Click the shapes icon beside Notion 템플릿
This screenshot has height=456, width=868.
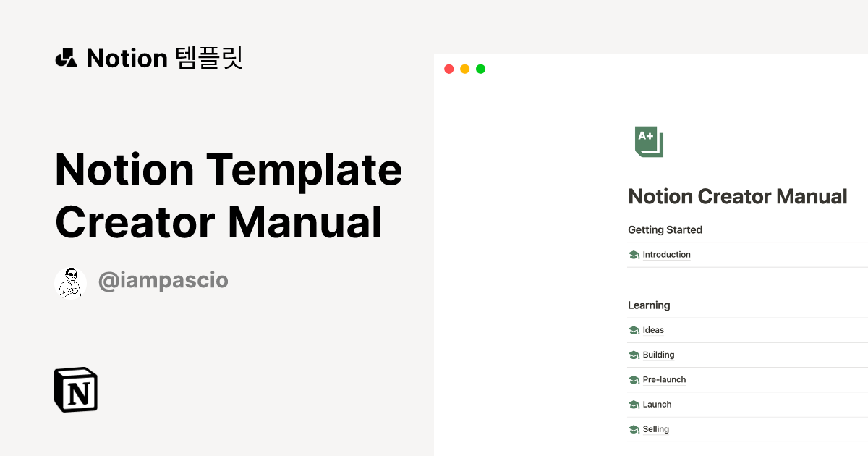66,58
